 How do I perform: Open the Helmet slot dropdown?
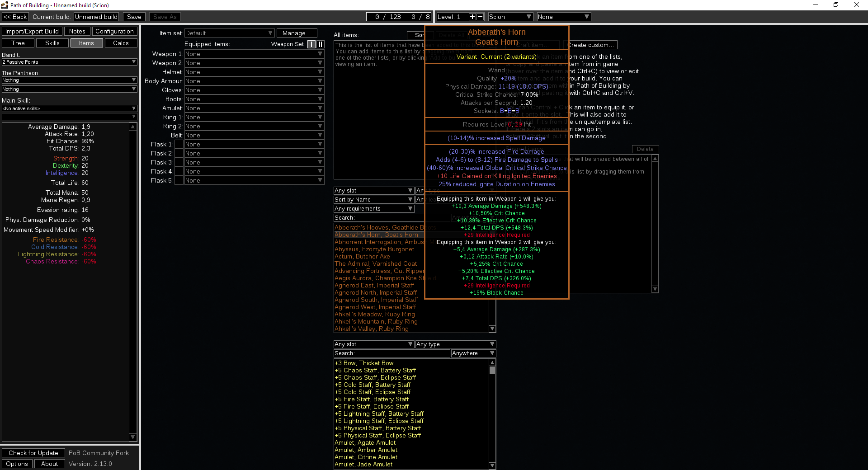[254, 72]
